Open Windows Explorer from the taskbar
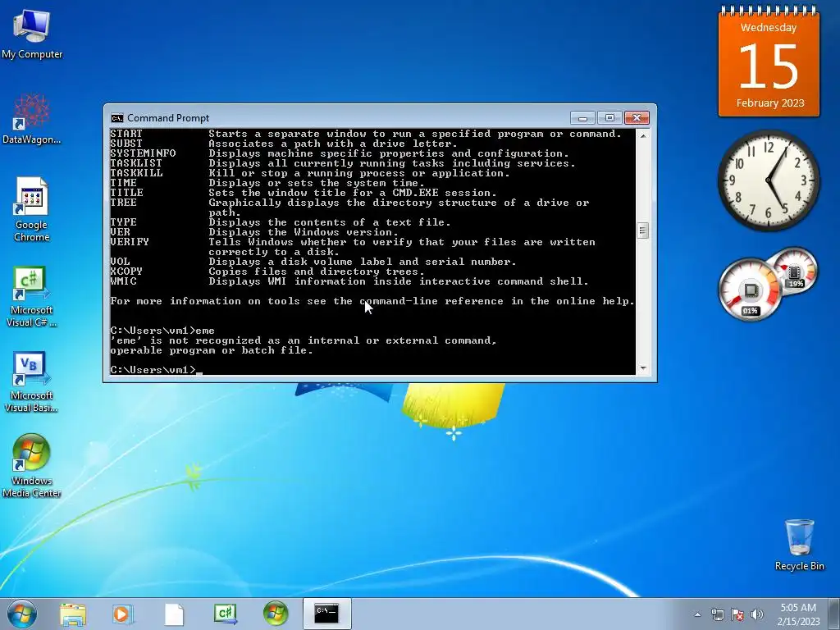840x630 pixels. pyautogui.click(x=73, y=614)
